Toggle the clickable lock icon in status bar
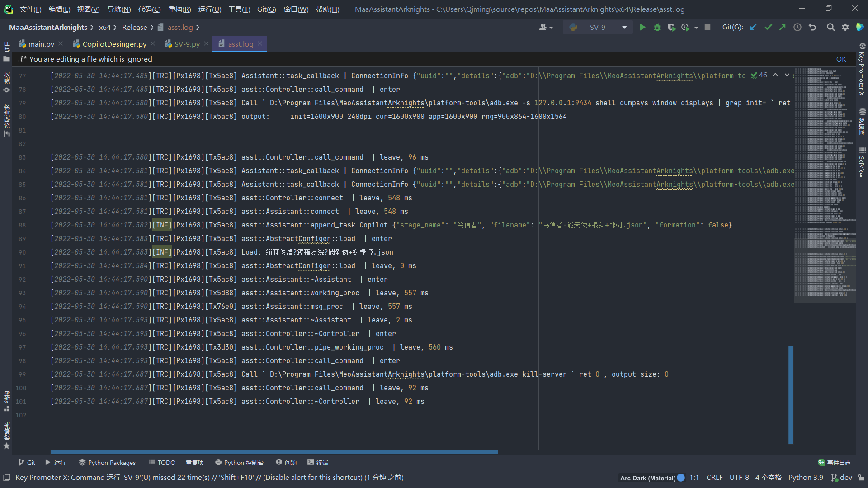The width and height of the screenshot is (868, 488). [860, 477]
